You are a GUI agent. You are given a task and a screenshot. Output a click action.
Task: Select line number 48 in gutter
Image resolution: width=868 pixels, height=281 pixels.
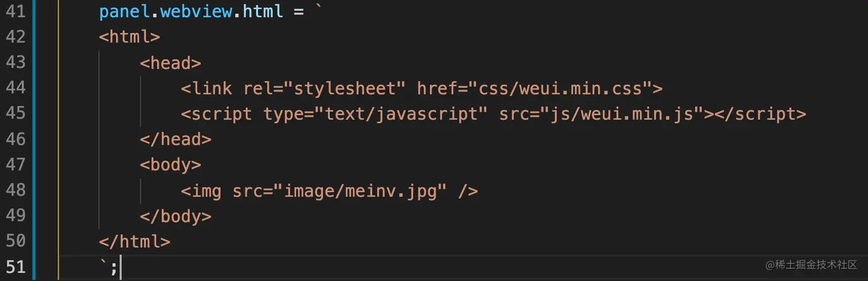[x=15, y=190]
